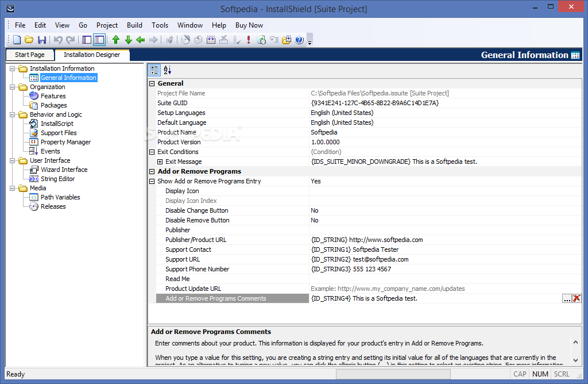Collapse the Organization tree folder
Screen dimensions: 588x384
click(x=13, y=87)
